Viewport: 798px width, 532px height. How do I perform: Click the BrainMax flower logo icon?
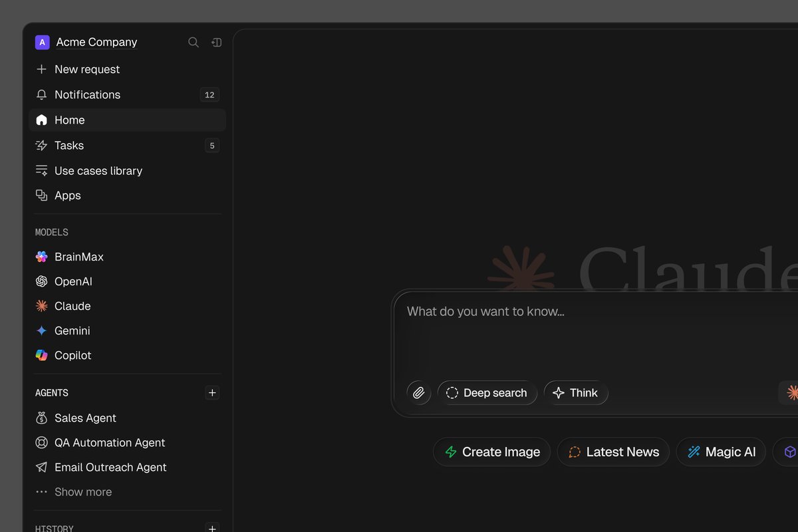pyautogui.click(x=41, y=257)
